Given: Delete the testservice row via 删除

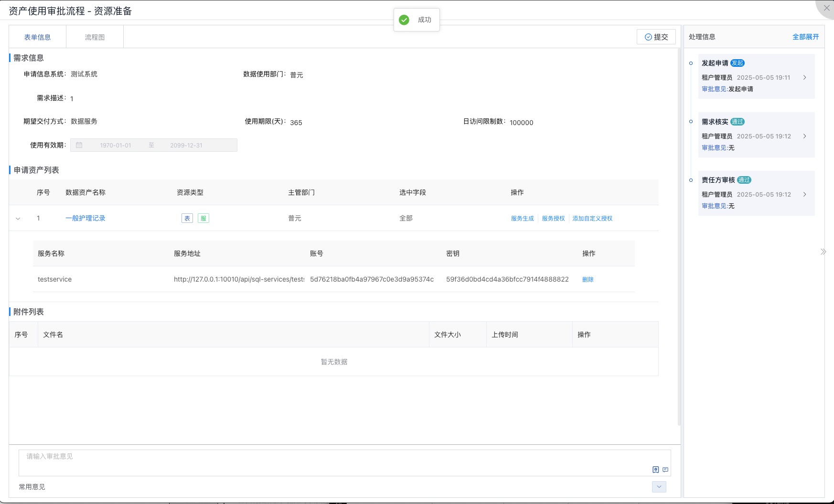Looking at the screenshot, I should (x=588, y=279).
